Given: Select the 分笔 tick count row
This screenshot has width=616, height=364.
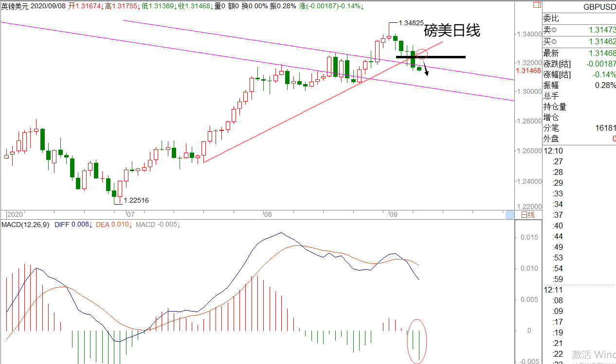Looking at the screenshot, I should tap(579, 128).
